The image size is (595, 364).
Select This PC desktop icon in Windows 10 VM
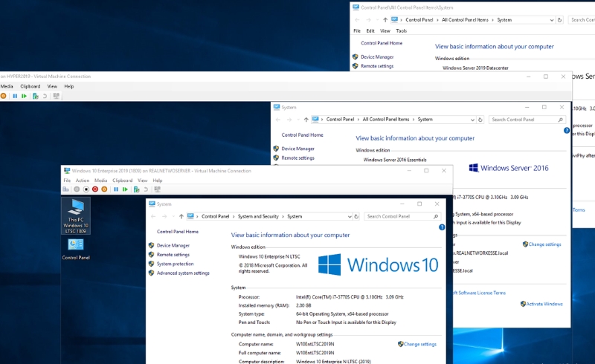pyautogui.click(x=76, y=215)
